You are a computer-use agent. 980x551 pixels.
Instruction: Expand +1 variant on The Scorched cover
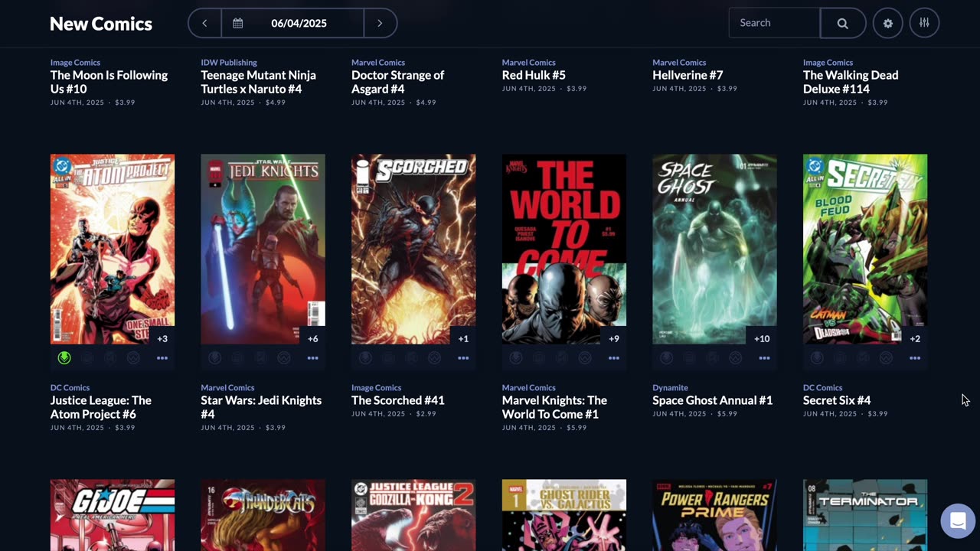coord(463,338)
